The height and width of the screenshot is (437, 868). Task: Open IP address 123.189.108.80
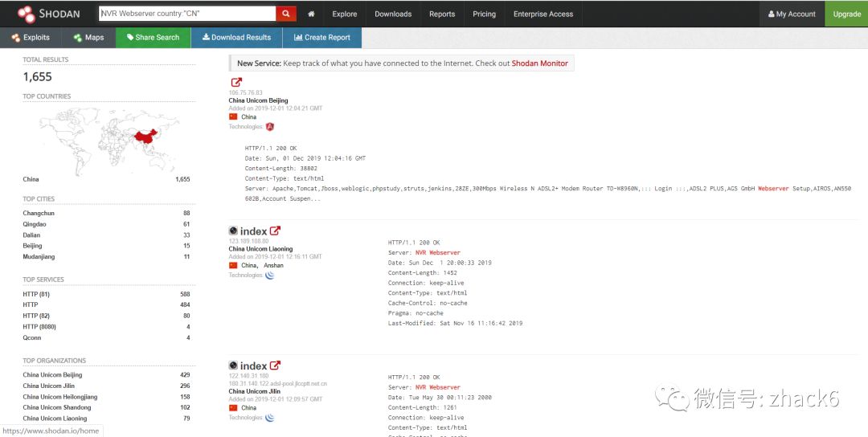pyautogui.click(x=248, y=241)
